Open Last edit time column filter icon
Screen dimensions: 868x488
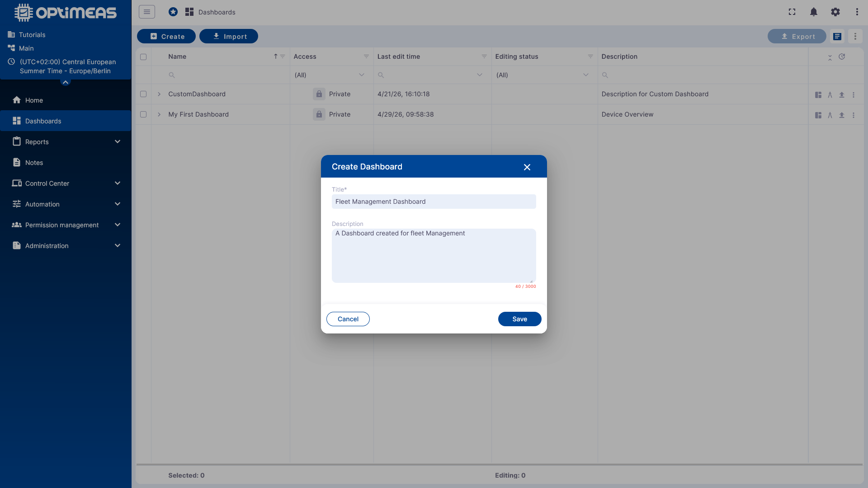point(484,56)
